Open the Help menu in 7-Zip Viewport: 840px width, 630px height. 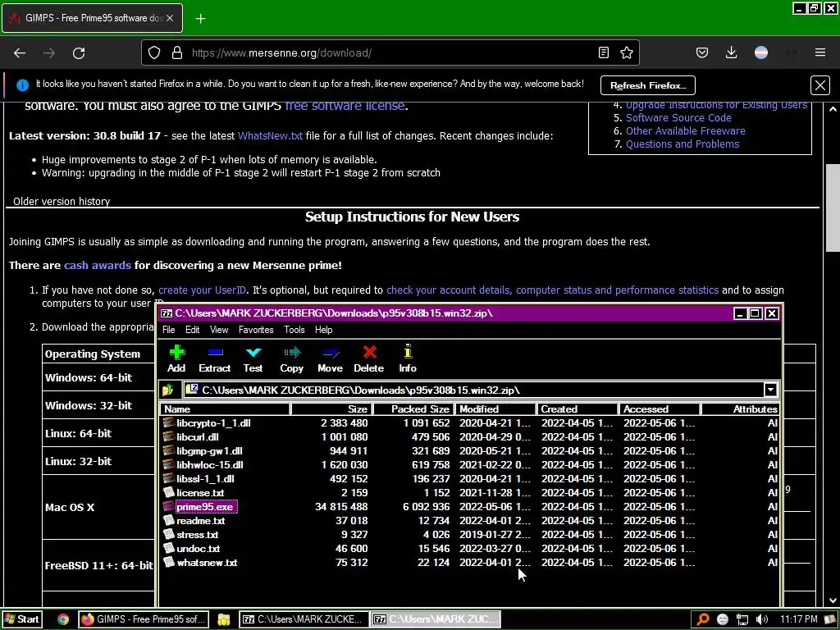[323, 330]
